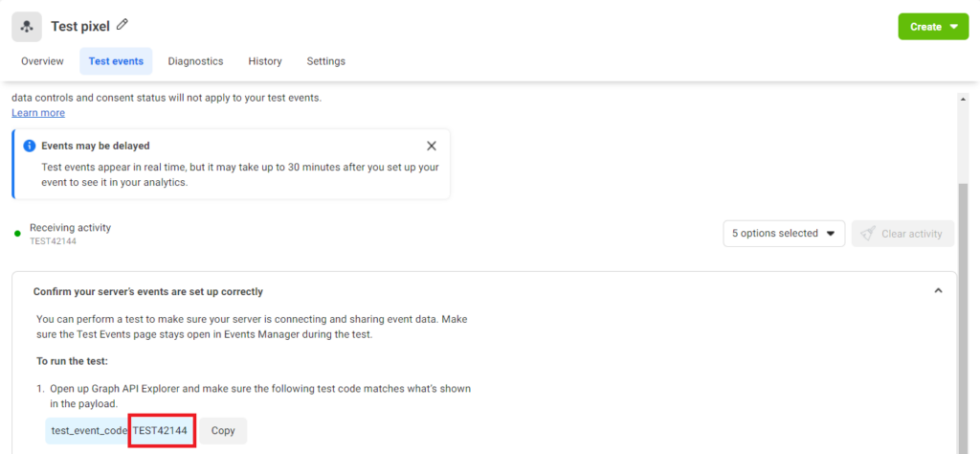
Task: Click the Learn more link
Action: [38, 113]
